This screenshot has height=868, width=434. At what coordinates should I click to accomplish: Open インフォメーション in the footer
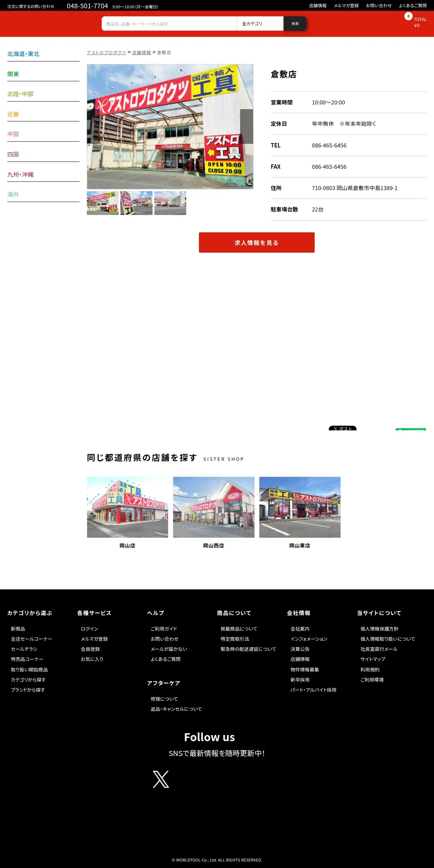point(309,639)
